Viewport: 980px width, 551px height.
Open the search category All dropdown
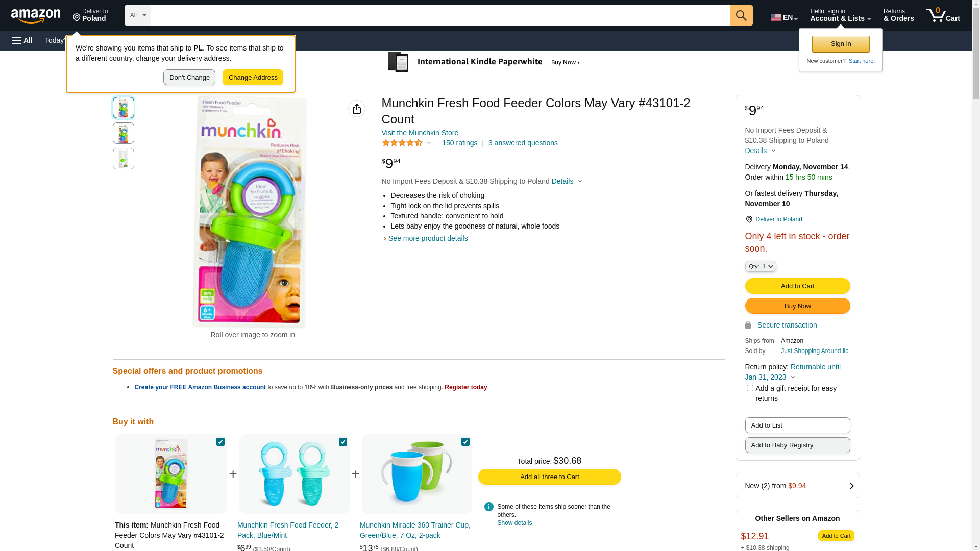click(137, 15)
